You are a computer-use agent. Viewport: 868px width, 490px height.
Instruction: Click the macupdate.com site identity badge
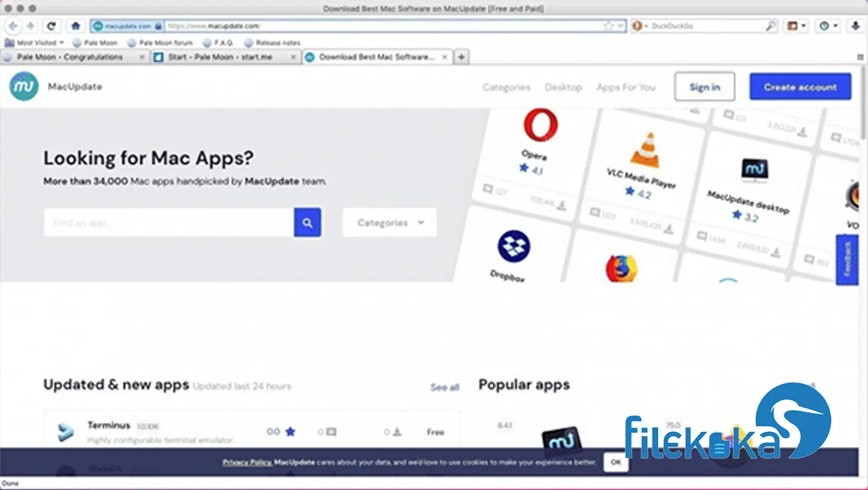coord(126,26)
